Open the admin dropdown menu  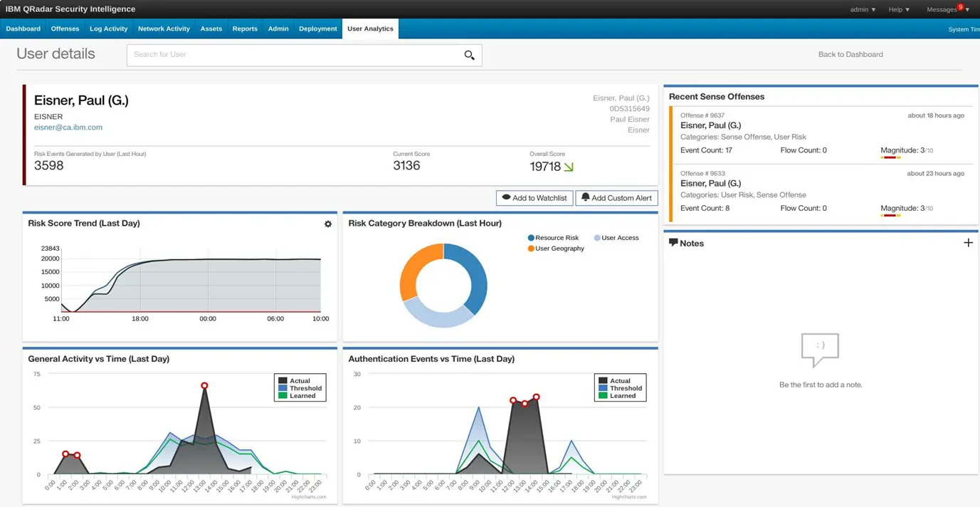(863, 9)
